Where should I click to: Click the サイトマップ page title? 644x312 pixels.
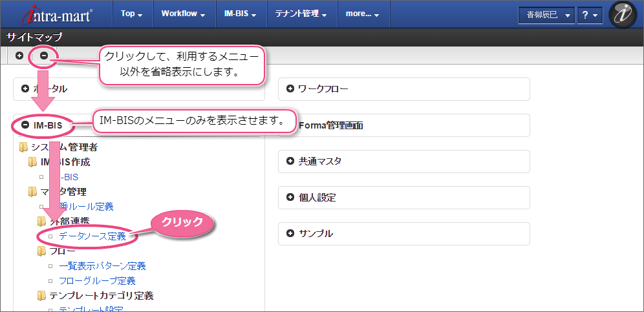click(x=34, y=37)
